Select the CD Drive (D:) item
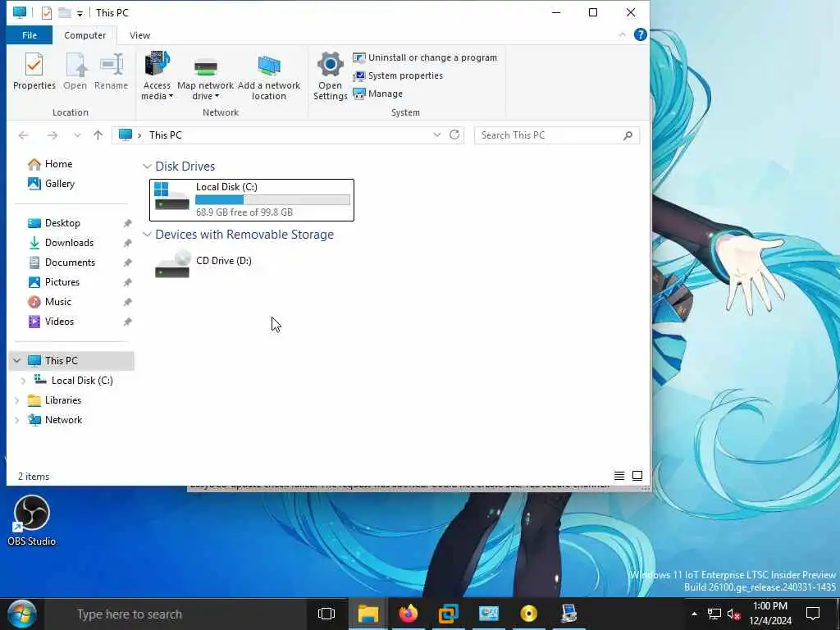 [203, 264]
